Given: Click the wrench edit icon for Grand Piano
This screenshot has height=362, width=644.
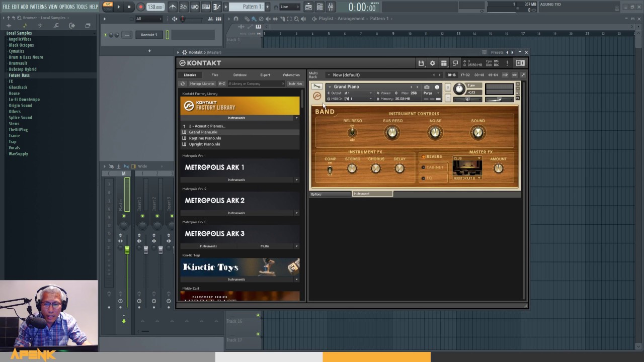Looking at the screenshot, I should 316,86.
